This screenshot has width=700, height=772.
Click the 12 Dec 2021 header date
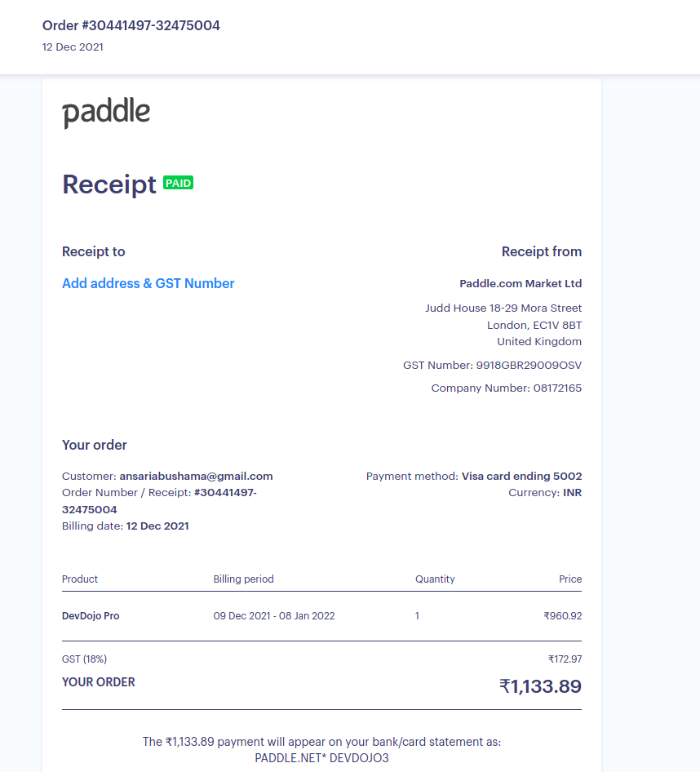[x=73, y=47]
